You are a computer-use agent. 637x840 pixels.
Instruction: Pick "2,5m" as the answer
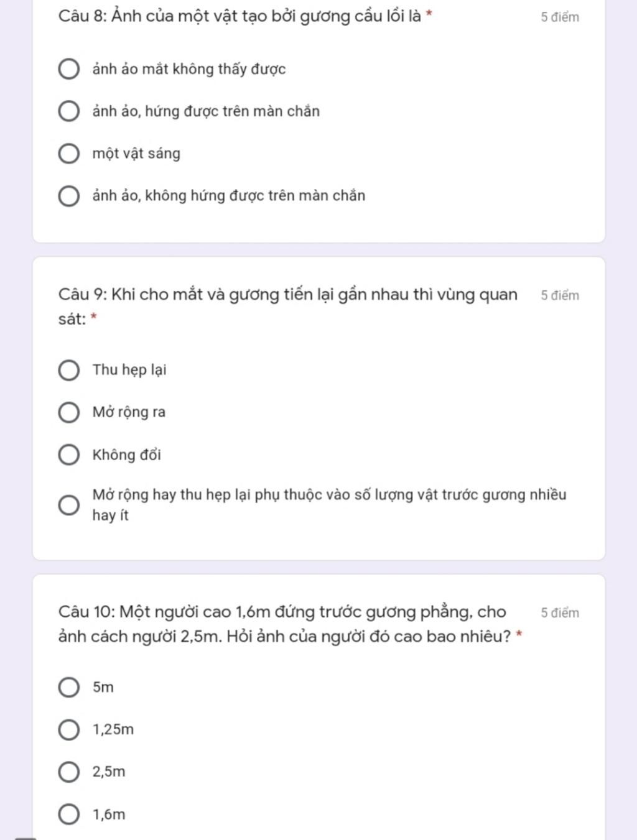click(x=68, y=772)
